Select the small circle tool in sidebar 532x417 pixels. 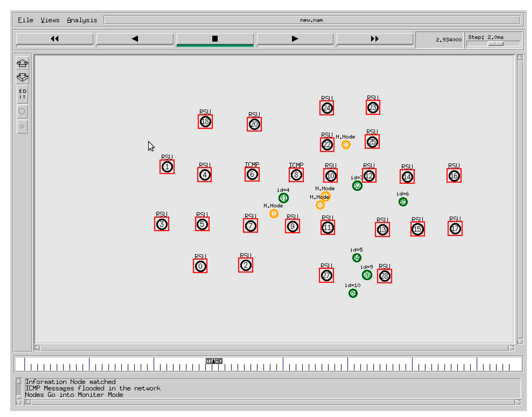coord(22,126)
